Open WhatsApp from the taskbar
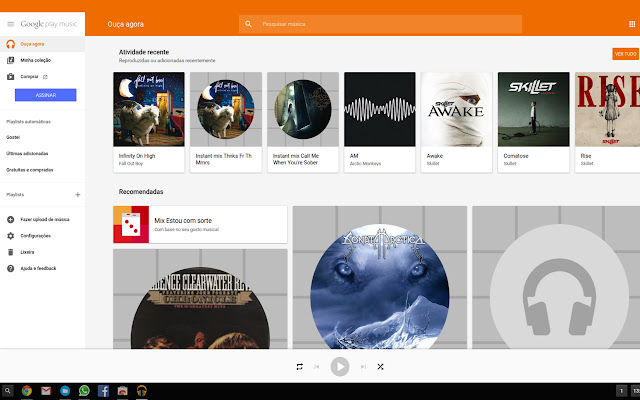Viewport: 640px width, 400px height. pyautogui.click(x=84, y=391)
